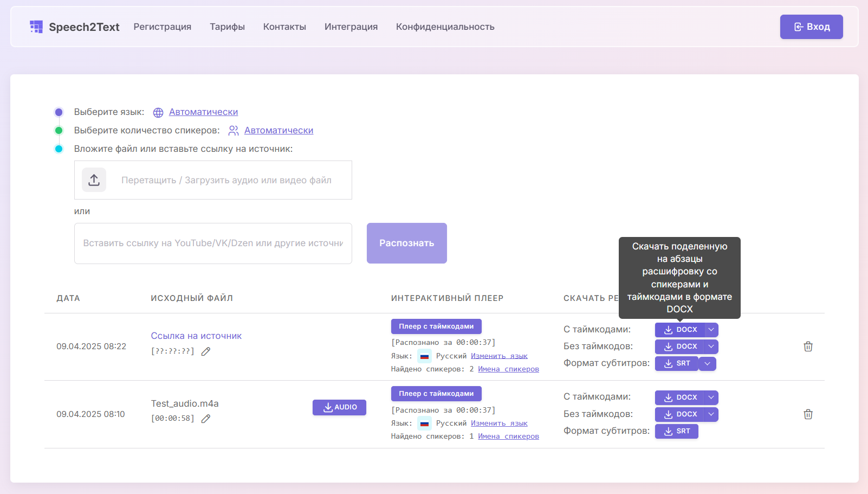Image resolution: width=868 pixels, height=494 pixels.
Task: Go to the Конфиденциальность page
Action: pos(445,27)
